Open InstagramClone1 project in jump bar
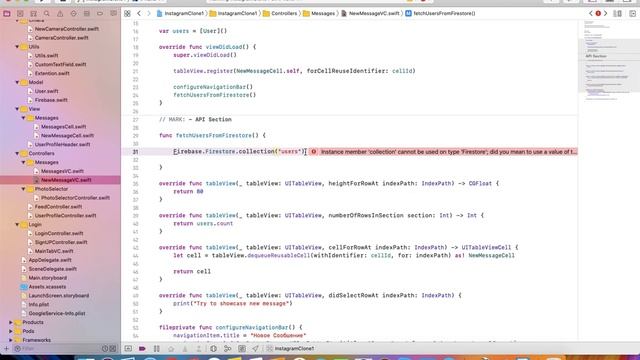The image size is (640, 360). (x=180, y=13)
